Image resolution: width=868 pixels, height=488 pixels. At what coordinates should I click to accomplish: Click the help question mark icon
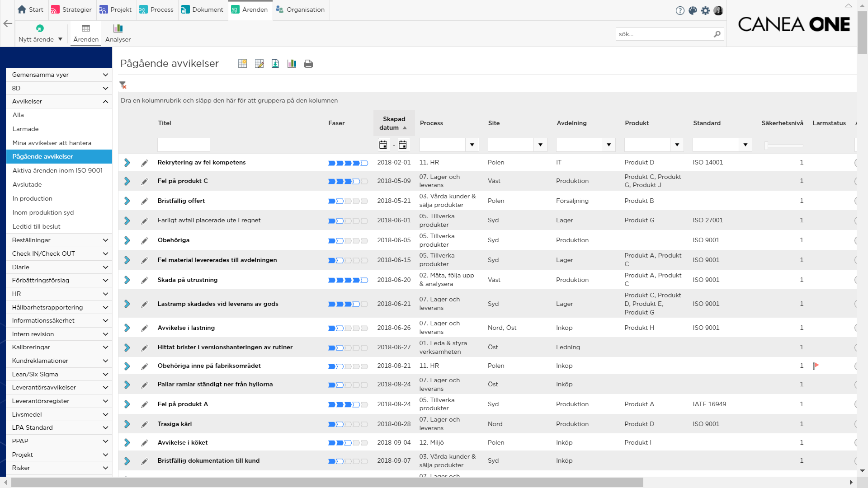point(680,10)
